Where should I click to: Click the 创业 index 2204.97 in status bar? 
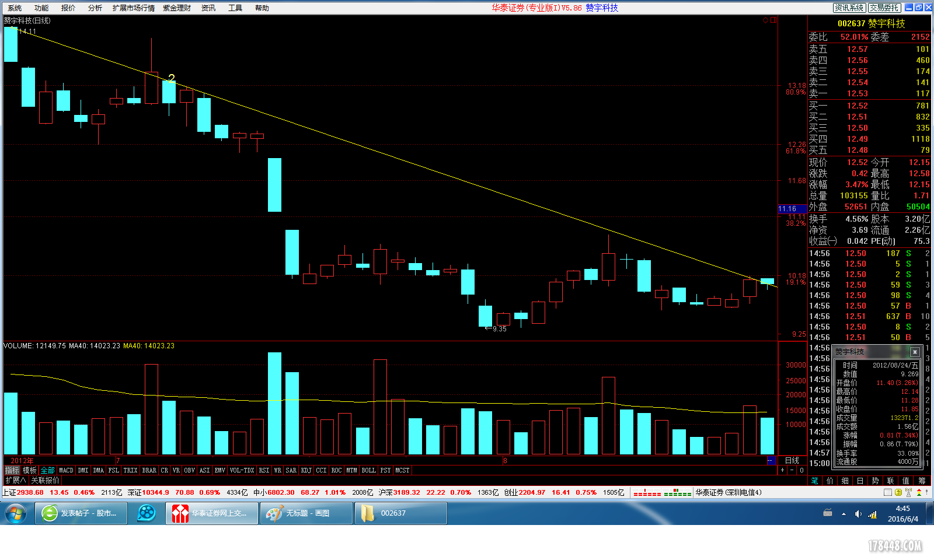525,492
